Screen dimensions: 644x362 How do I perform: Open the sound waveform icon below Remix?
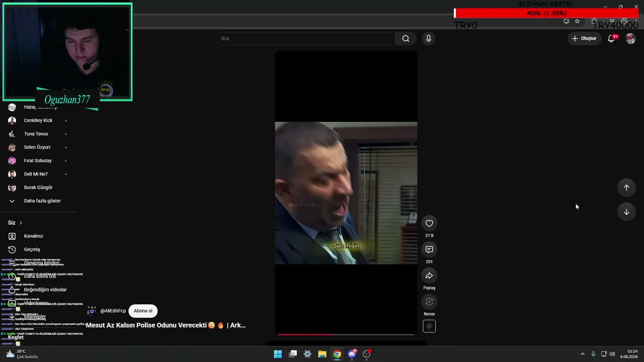pyautogui.click(x=429, y=326)
